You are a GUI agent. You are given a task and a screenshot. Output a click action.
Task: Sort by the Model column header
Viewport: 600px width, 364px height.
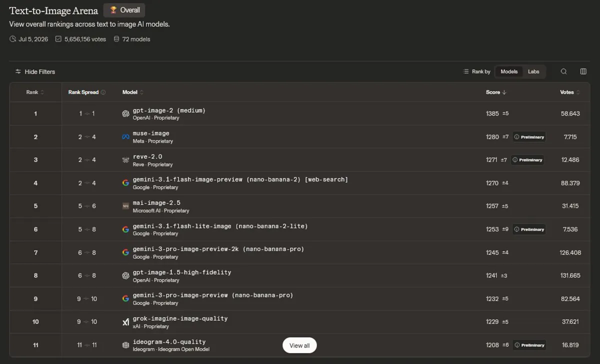pyautogui.click(x=133, y=92)
